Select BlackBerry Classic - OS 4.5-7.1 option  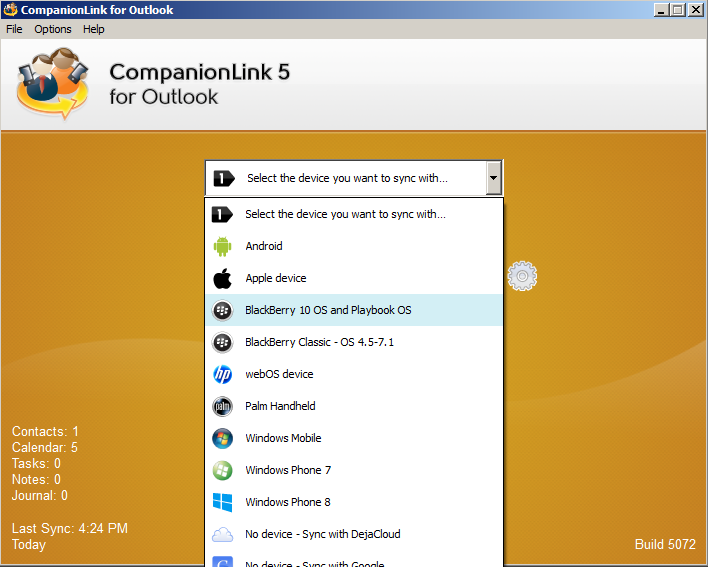[x=319, y=342]
